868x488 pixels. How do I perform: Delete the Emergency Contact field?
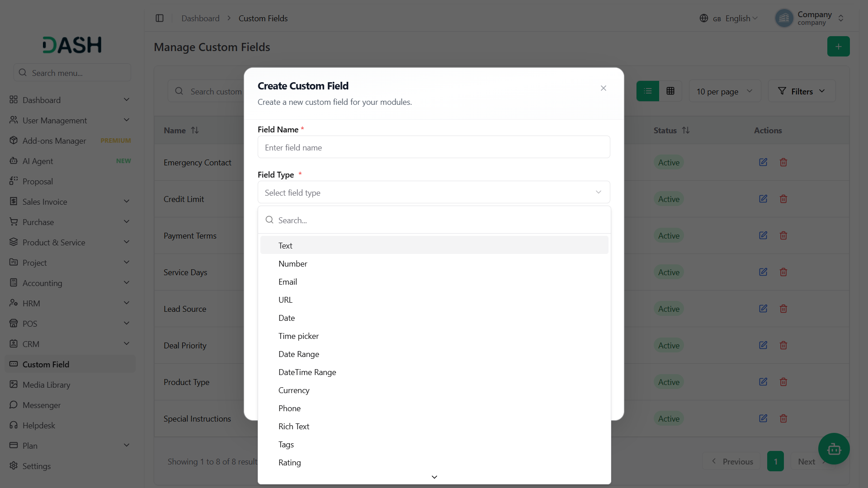(783, 162)
